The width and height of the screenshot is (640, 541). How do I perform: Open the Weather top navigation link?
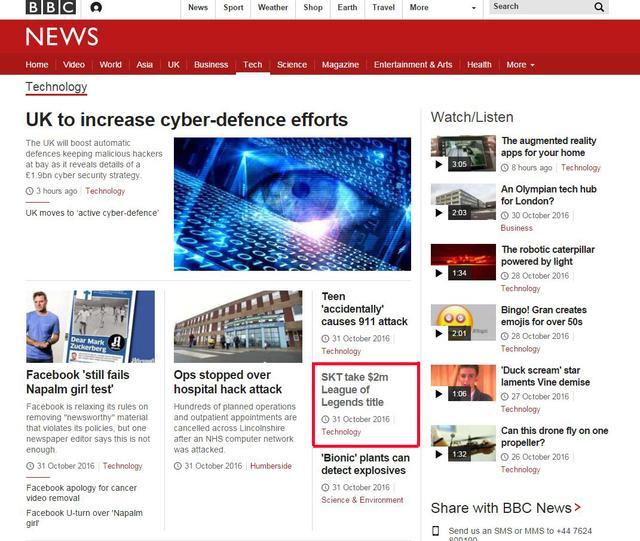[x=273, y=7]
